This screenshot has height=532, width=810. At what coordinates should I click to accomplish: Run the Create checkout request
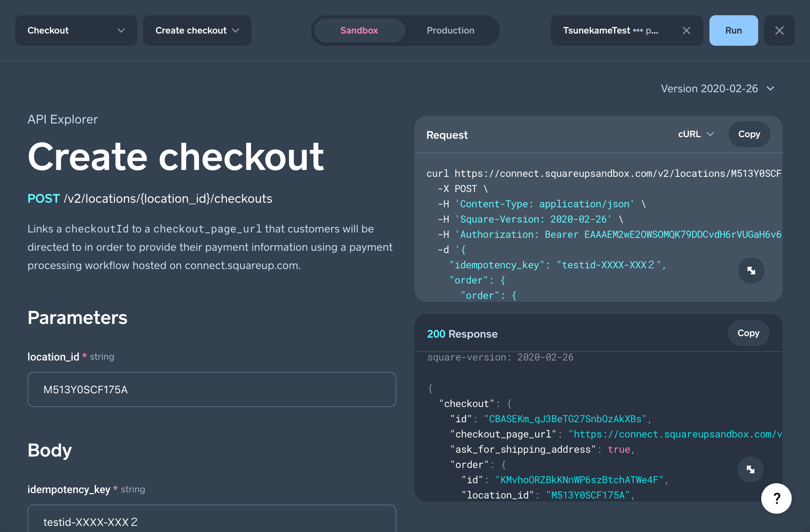coord(733,30)
